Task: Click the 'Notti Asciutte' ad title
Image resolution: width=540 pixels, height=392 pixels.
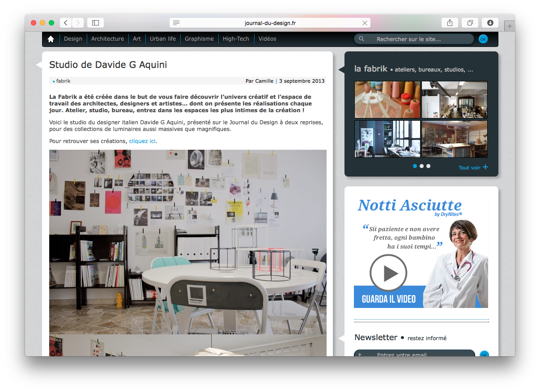Action: point(409,205)
